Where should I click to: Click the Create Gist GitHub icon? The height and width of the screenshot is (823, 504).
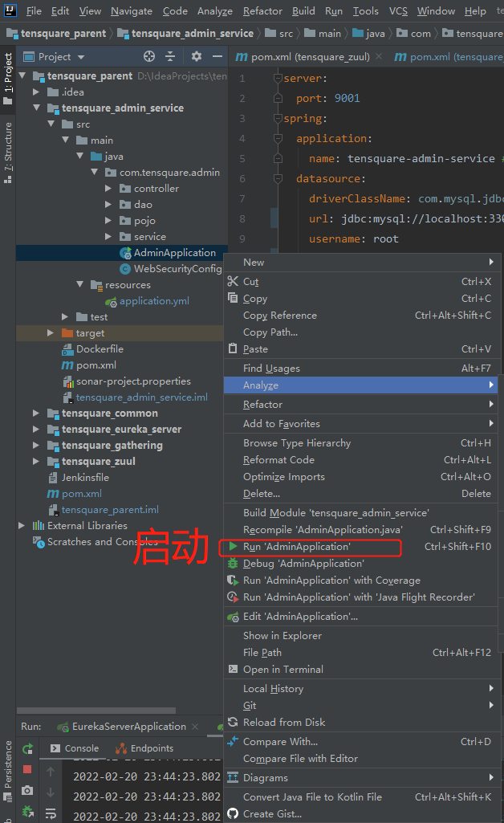point(233,813)
